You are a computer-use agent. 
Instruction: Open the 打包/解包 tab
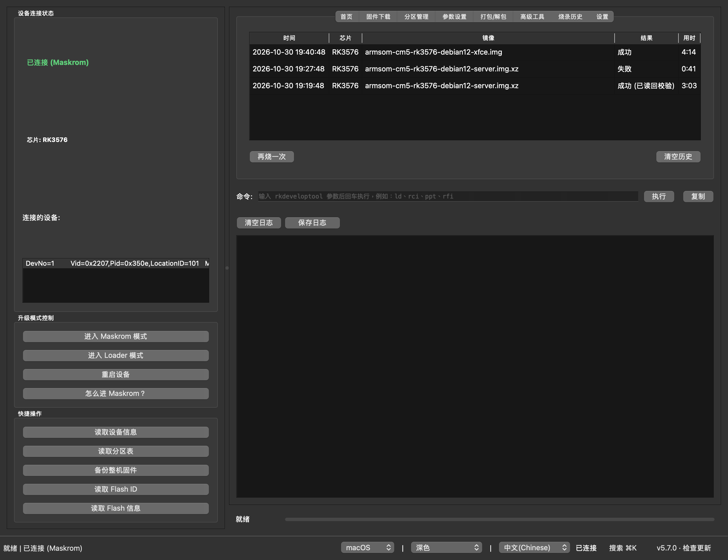pos(493,17)
